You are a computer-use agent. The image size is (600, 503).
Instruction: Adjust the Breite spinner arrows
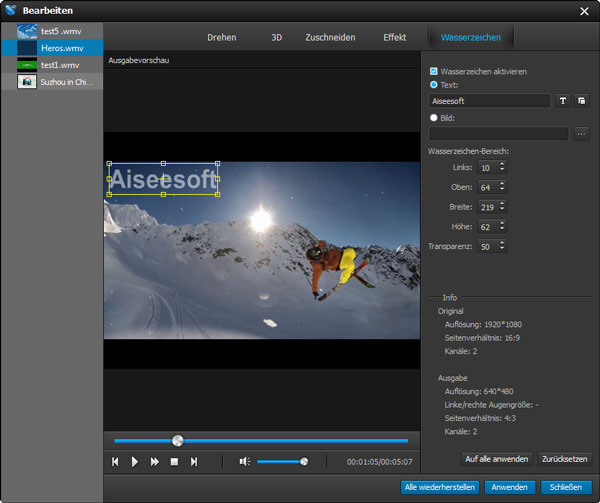point(502,206)
